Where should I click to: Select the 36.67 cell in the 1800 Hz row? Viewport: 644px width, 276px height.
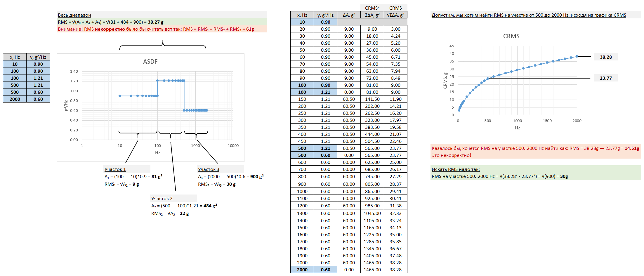coord(396,249)
